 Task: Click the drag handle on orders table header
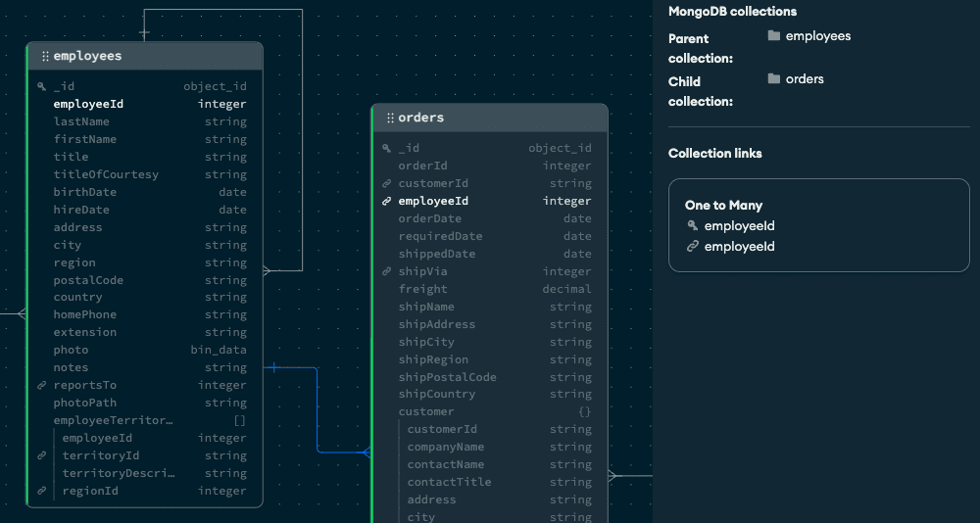tap(390, 119)
